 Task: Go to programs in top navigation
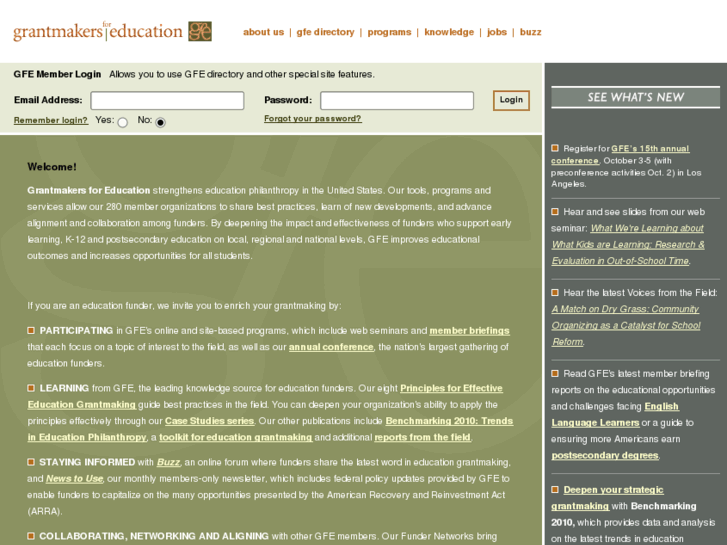(x=389, y=32)
